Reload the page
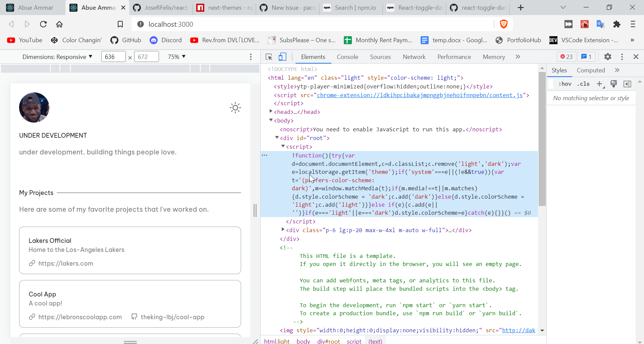The height and width of the screenshot is (344, 644). (43, 24)
